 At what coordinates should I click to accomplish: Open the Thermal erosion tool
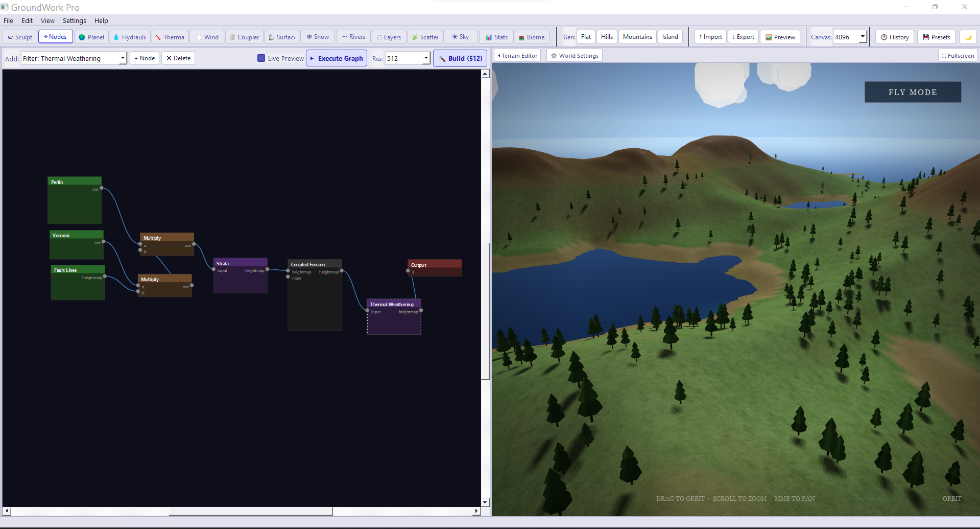click(170, 37)
